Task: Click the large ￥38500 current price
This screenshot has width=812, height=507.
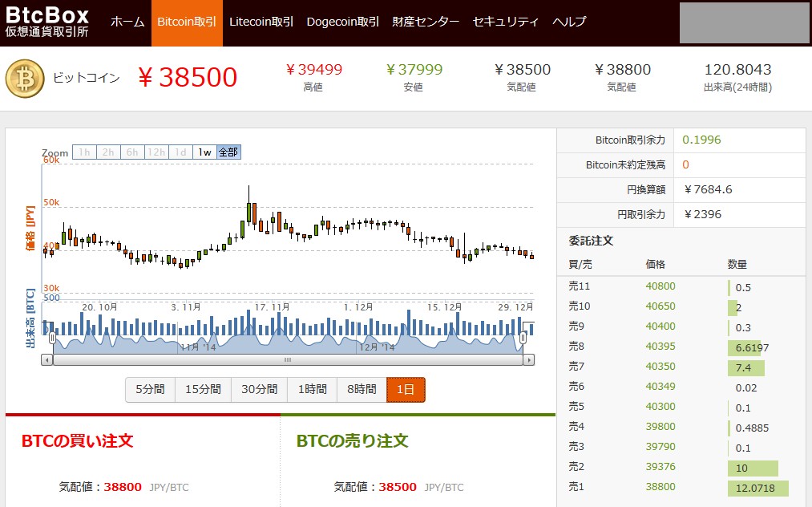Action: (188, 78)
